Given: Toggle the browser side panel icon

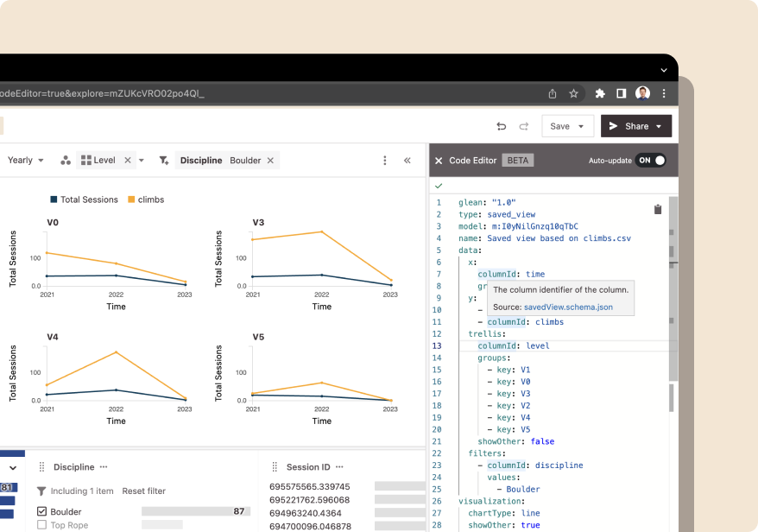Looking at the screenshot, I should (622, 93).
